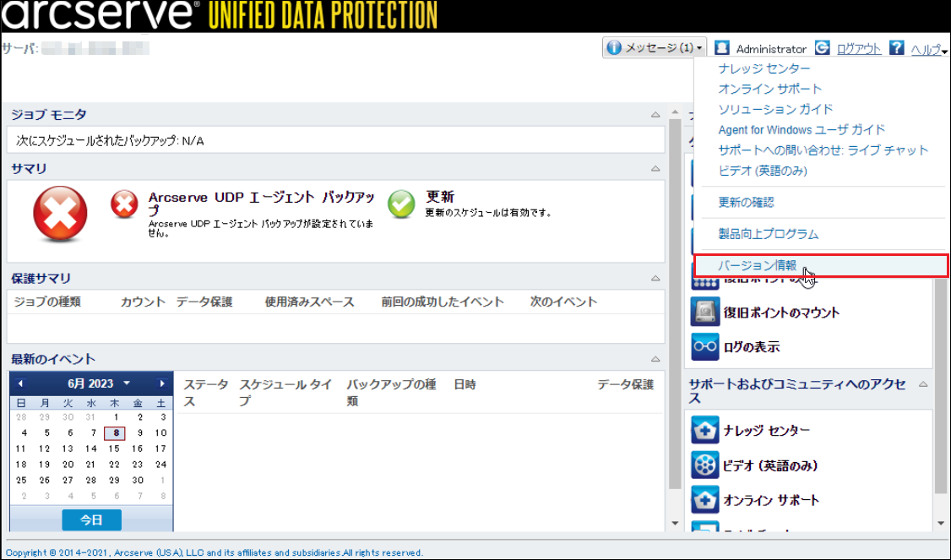Click the 更新 status heading
This screenshot has height=560, width=951.
pyautogui.click(x=440, y=197)
